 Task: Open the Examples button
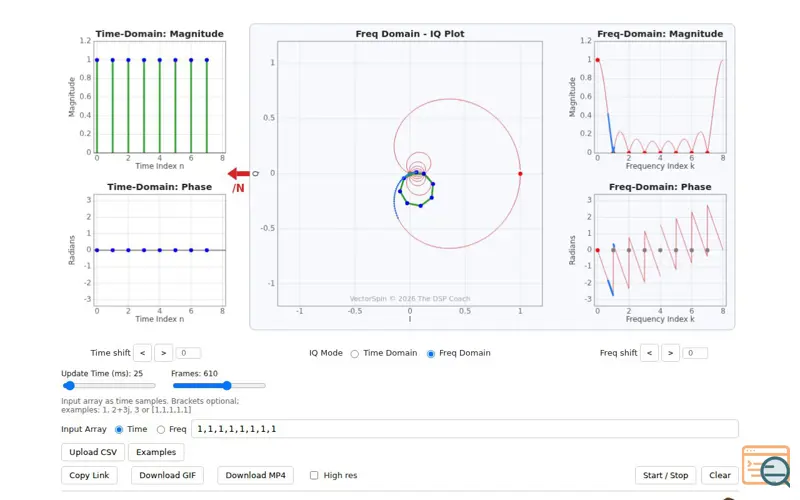click(x=156, y=452)
